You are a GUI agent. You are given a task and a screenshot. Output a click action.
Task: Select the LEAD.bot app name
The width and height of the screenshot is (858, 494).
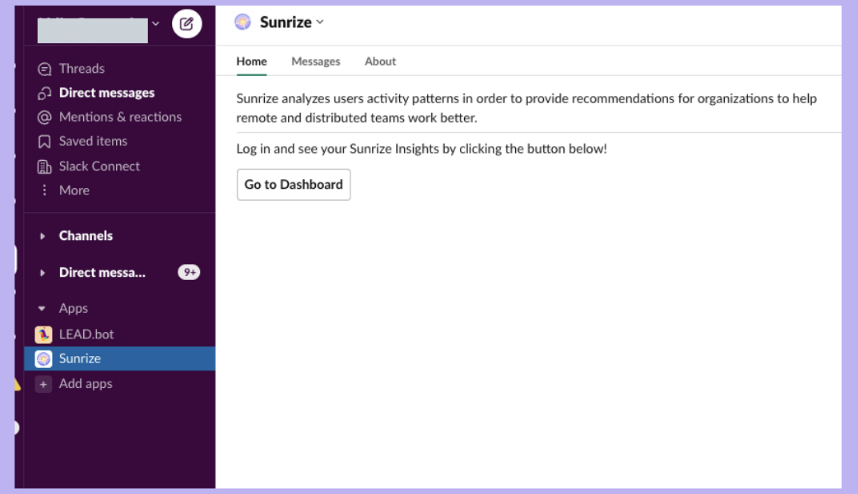coord(86,334)
